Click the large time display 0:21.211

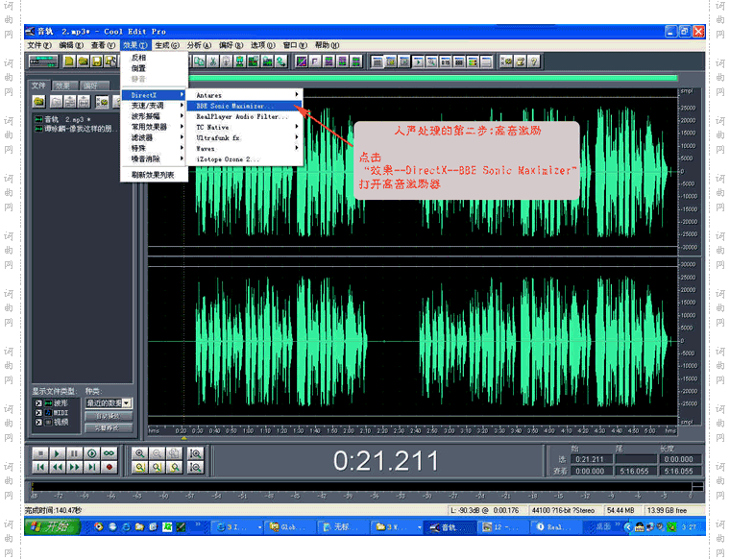tap(386, 461)
